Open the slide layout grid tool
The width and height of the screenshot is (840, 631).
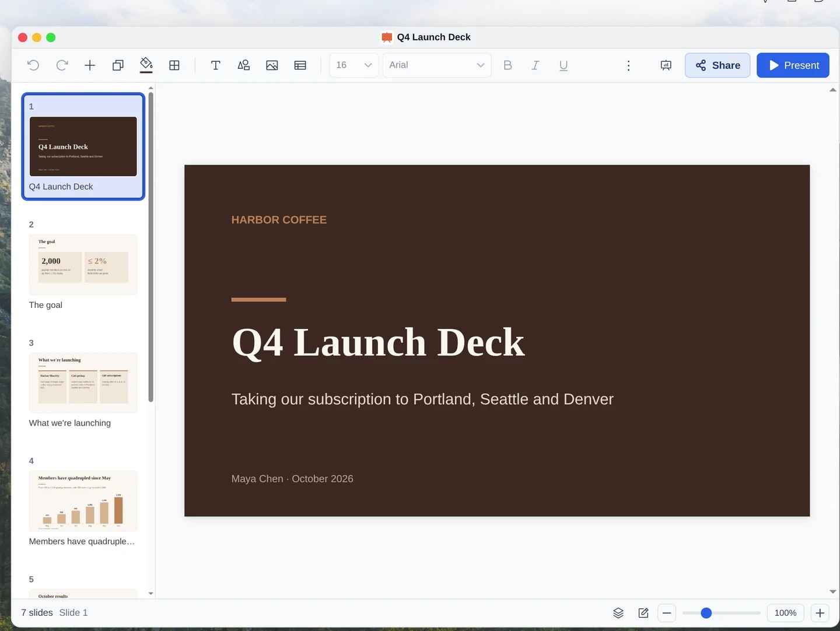tap(174, 65)
